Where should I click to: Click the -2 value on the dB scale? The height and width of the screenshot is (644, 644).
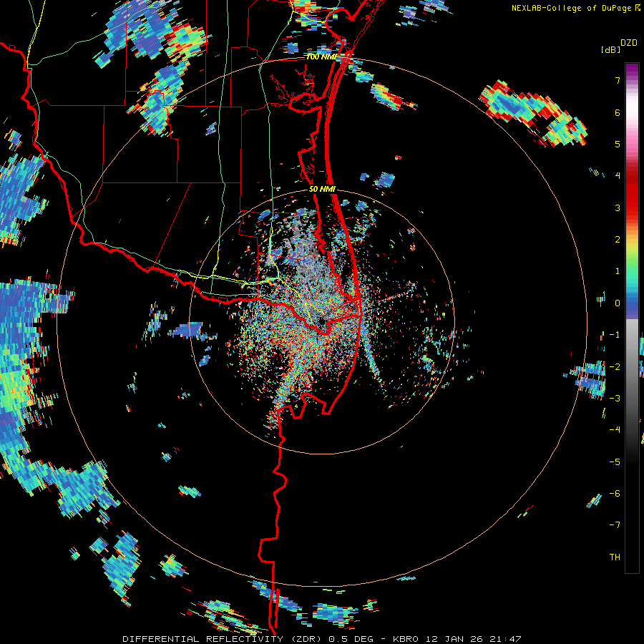click(615, 366)
